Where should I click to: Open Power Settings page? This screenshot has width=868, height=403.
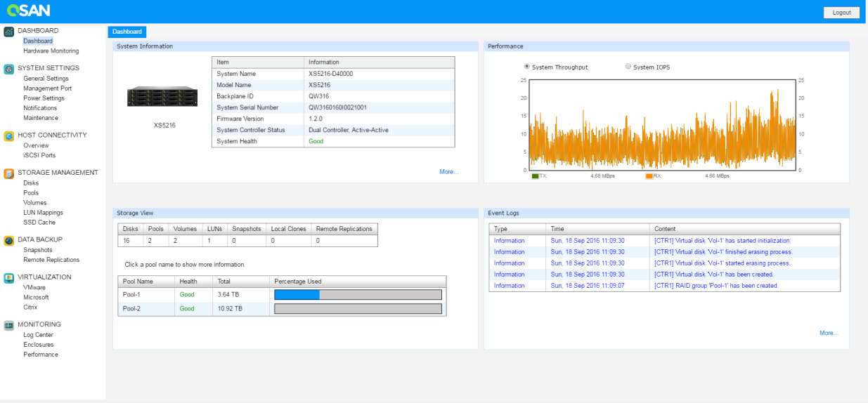pos(44,98)
